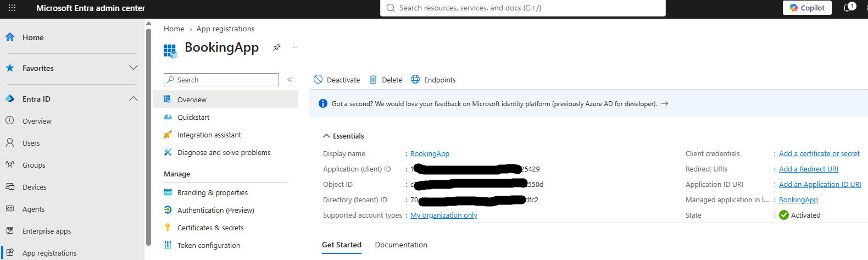Pin BookingApp with the pin icon
Viewport: 868px width, 260px height.
click(277, 47)
